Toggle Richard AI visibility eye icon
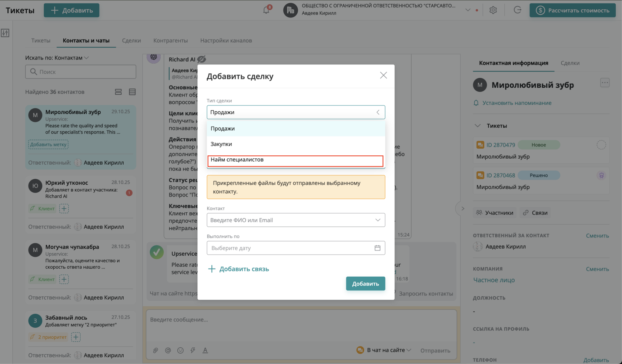The image size is (622, 364). 202,59
